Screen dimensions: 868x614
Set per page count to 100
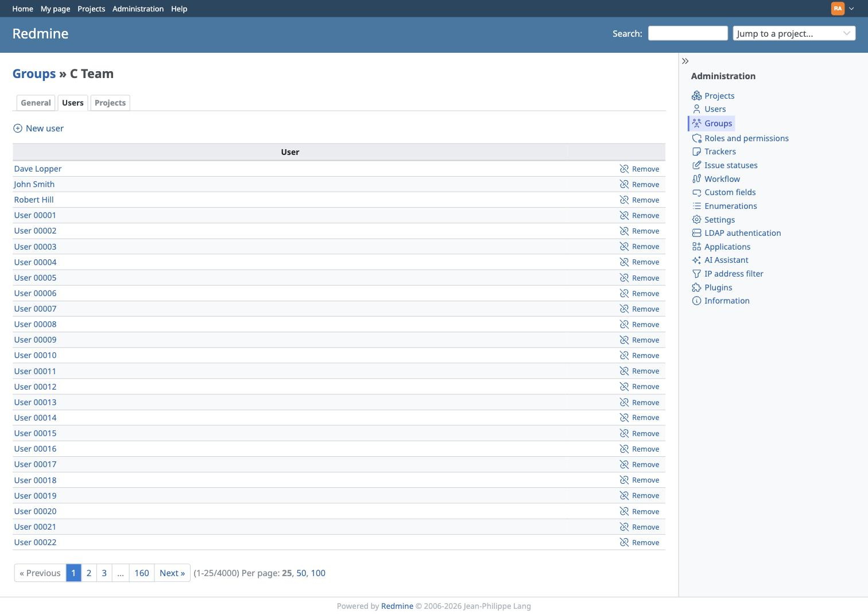(x=318, y=573)
